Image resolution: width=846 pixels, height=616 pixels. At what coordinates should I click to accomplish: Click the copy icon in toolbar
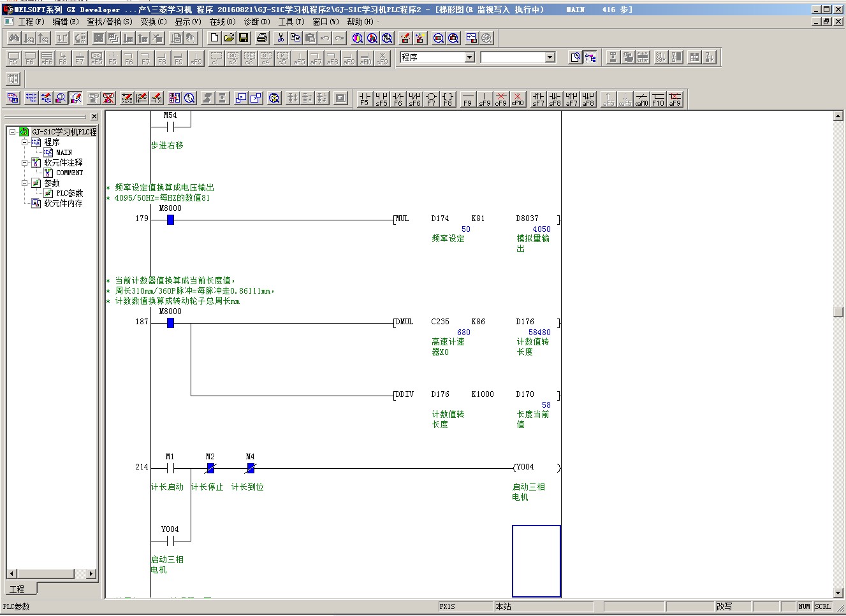295,38
